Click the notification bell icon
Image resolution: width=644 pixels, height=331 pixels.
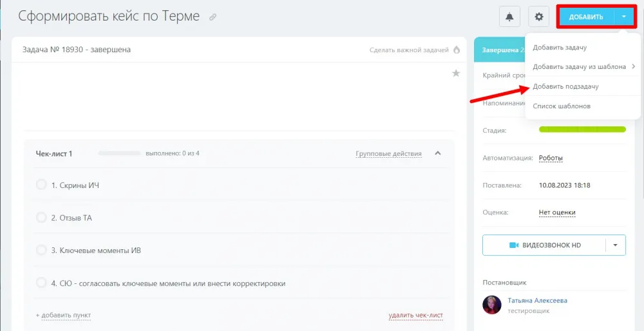509,17
